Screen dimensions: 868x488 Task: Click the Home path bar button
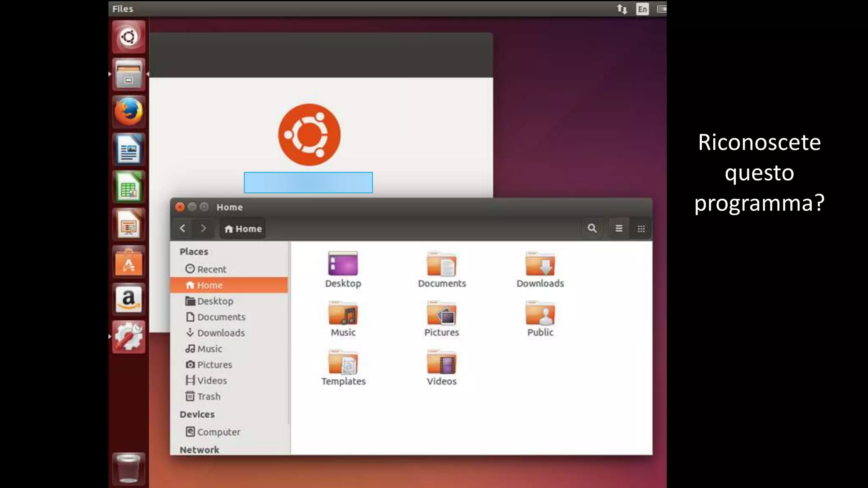coord(243,229)
